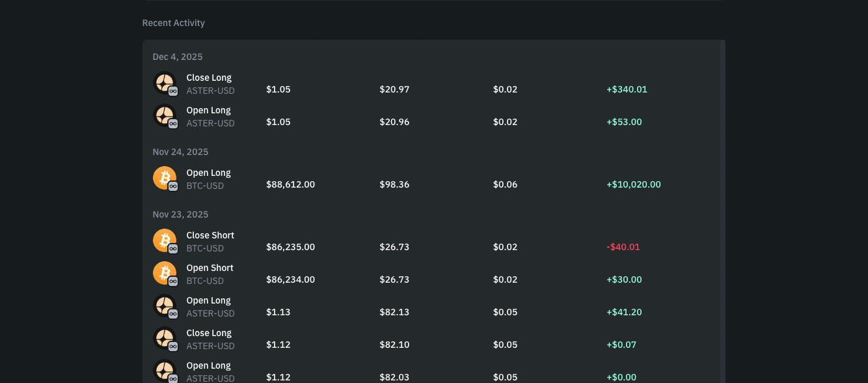Click Bitcoin icon in the Open Short row

pos(164,273)
